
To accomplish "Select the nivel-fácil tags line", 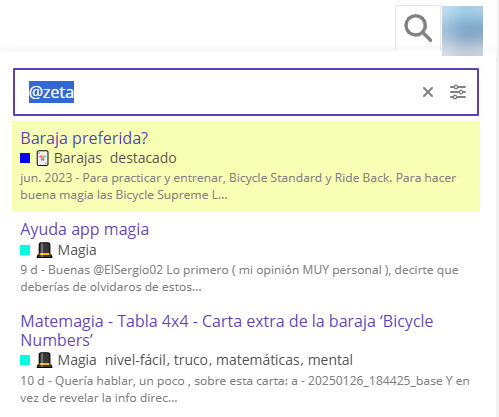I will coord(229,360).
